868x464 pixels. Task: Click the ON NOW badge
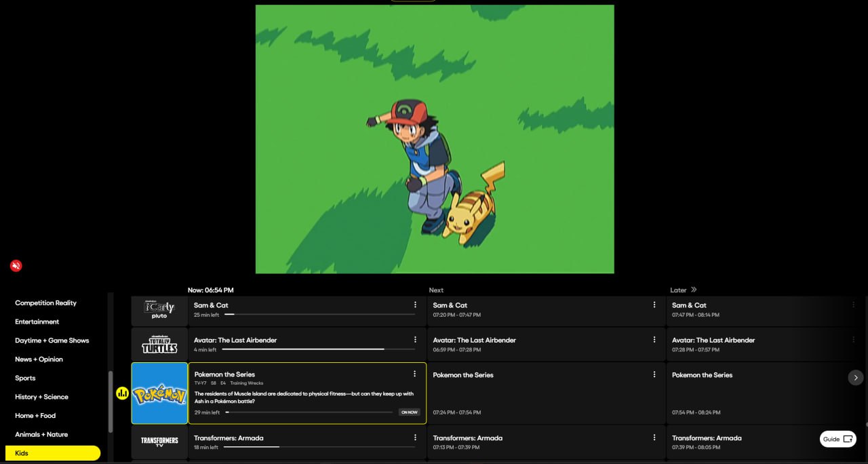(x=409, y=412)
